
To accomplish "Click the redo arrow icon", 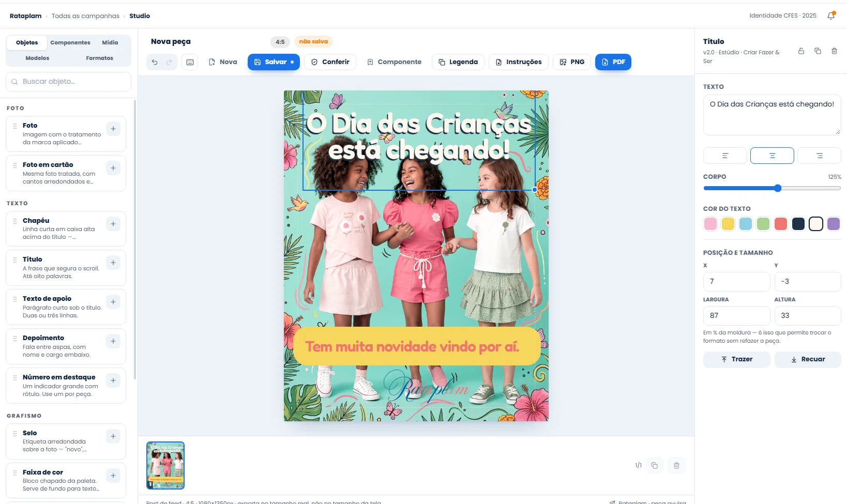I will [x=169, y=62].
